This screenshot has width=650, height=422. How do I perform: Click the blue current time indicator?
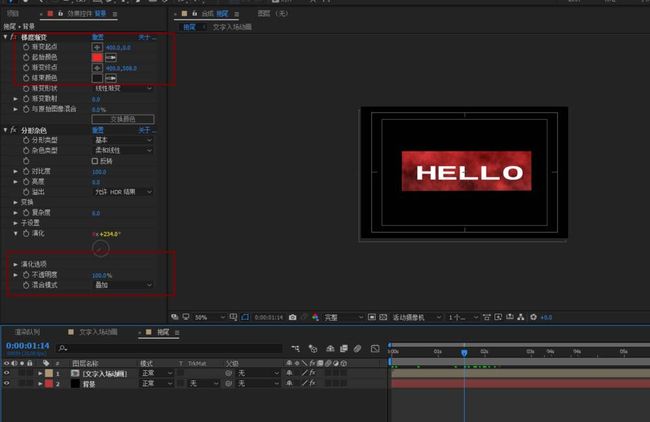pyautogui.click(x=464, y=352)
